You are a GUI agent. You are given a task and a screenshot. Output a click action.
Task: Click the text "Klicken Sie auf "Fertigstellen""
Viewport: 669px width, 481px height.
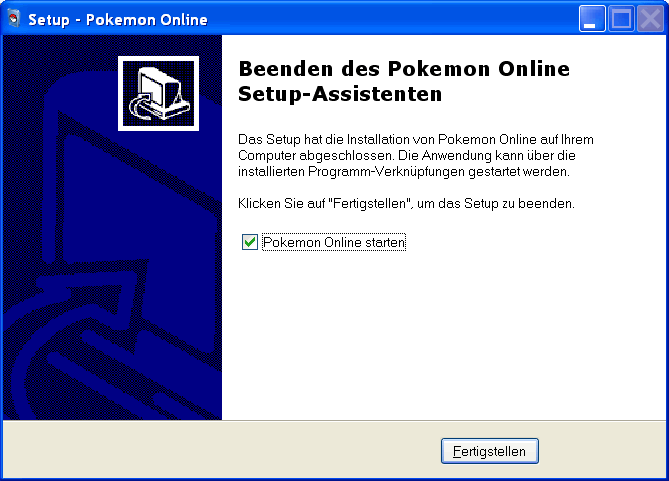(x=325, y=204)
